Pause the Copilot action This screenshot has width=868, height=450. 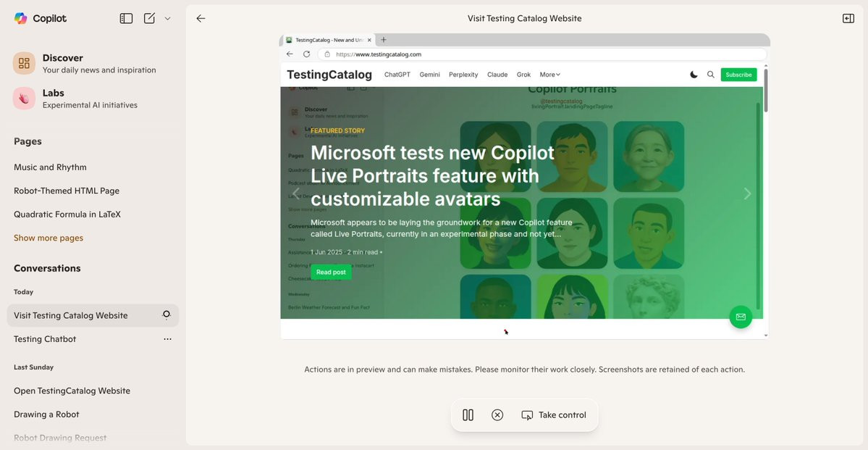tap(468, 415)
